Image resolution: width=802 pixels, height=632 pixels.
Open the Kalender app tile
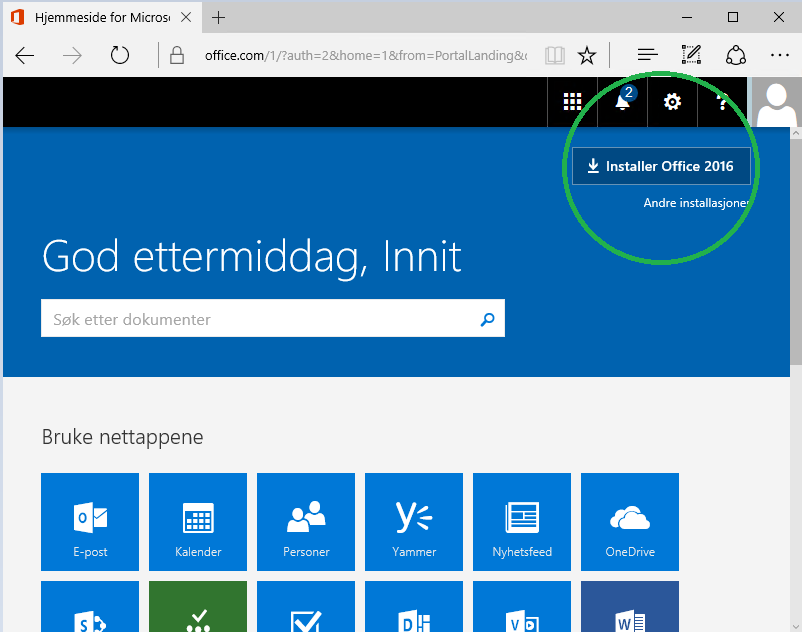198,522
